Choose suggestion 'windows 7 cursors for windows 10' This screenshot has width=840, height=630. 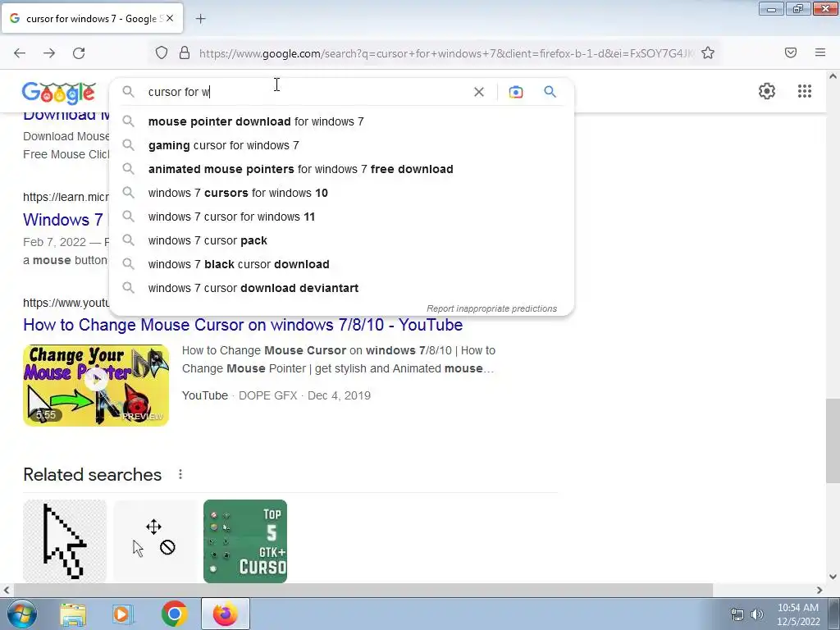(341, 193)
